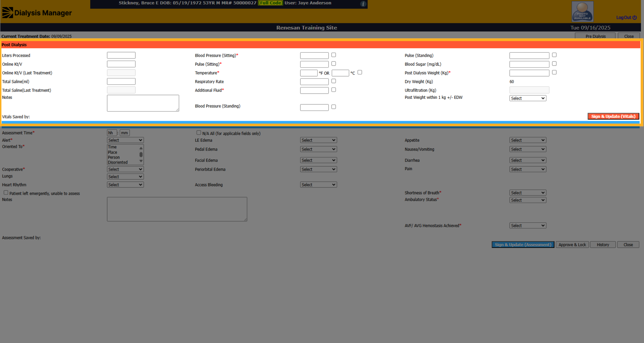Check Patient left emergently checkbox
The width and height of the screenshot is (644, 343).
coord(6,193)
